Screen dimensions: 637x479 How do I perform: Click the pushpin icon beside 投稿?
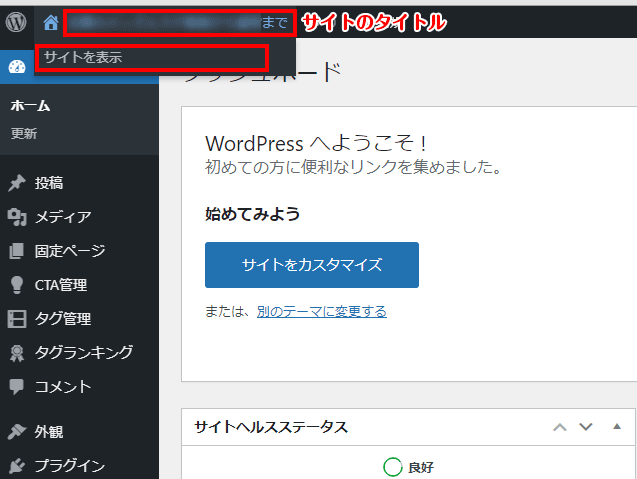[x=17, y=183]
